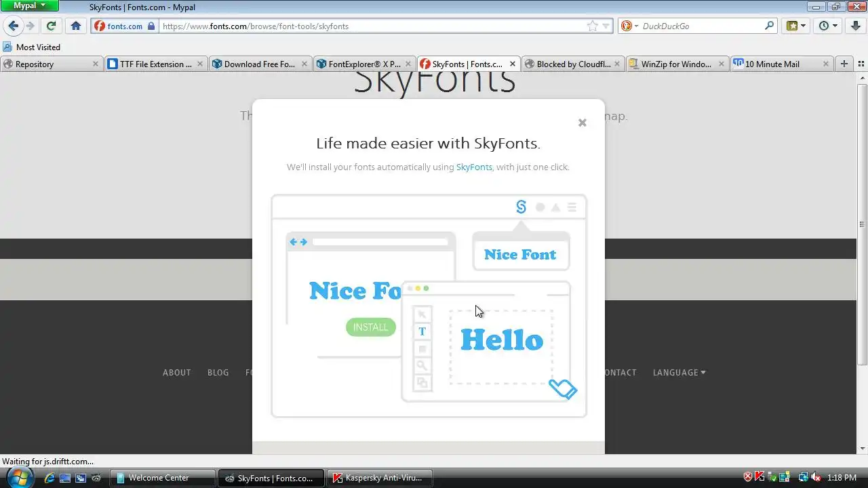Switch to the TTF File Extension tab
This screenshot has height=488, width=868.
coord(156,64)
